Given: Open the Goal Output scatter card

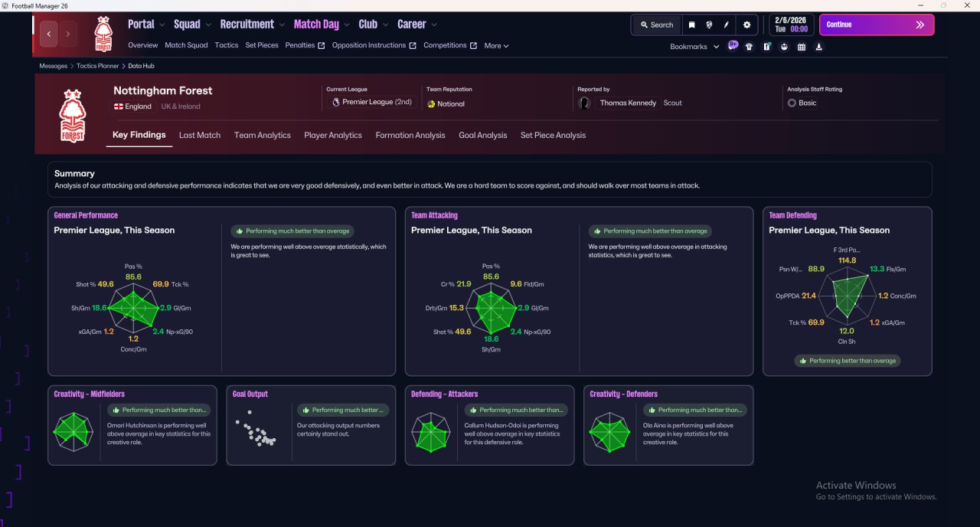Looking at the screenshot, I should 311,425.
